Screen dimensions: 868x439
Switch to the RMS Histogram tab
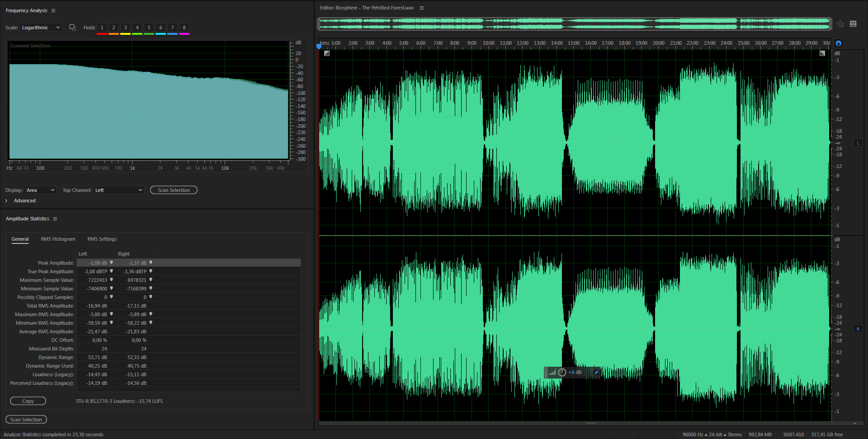coord(58,239)
